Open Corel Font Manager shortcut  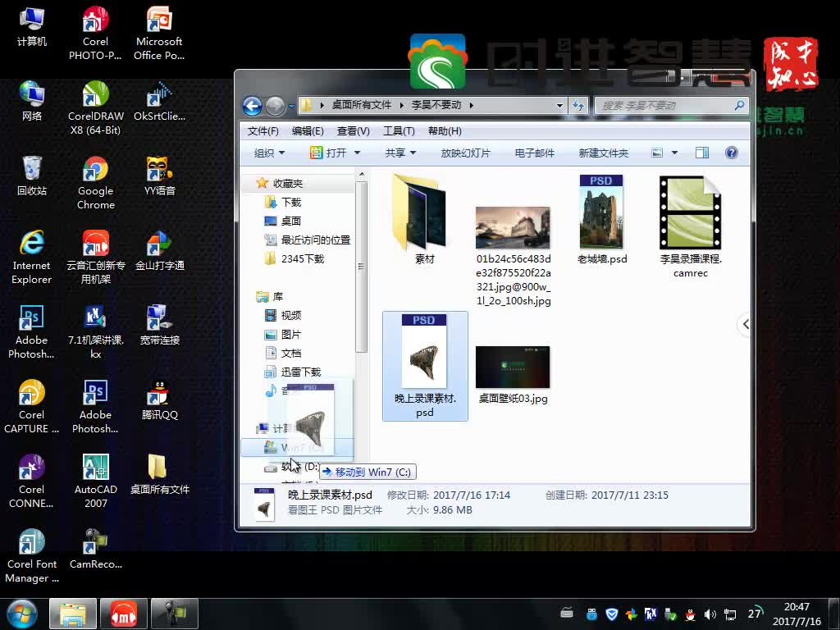32,555
